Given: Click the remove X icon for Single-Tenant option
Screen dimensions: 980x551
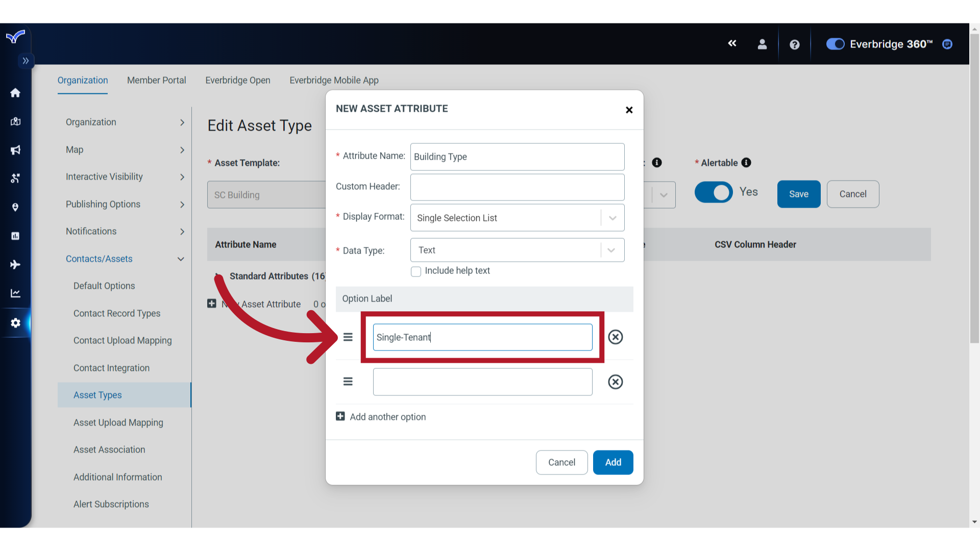Looking at the screenshot, I should (615, 337).
